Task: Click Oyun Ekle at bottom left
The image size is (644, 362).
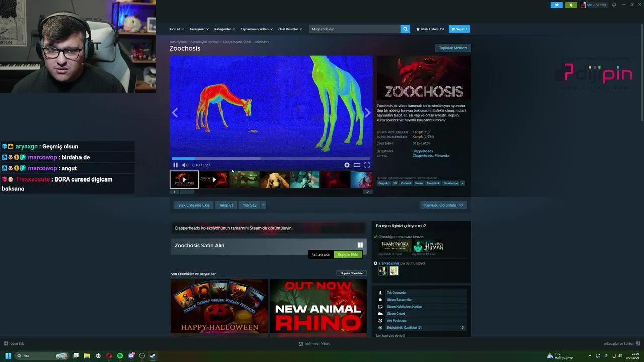Action: (x=14, y=344)
